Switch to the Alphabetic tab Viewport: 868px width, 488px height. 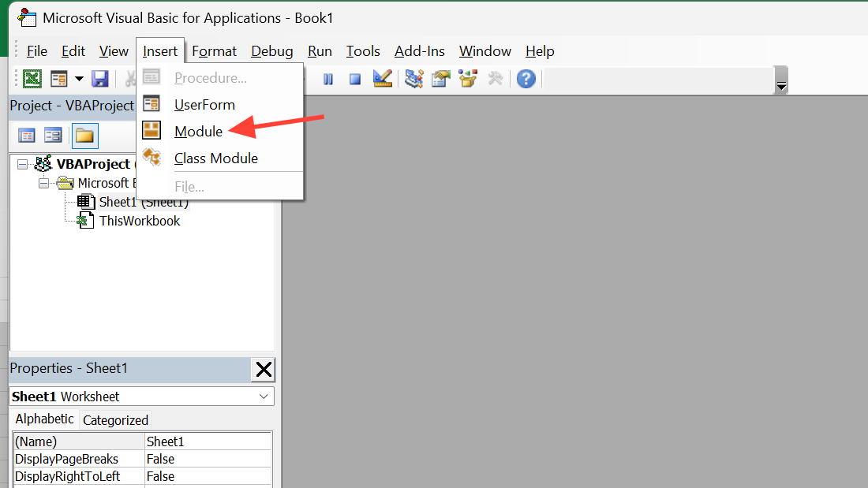point(44,419)
